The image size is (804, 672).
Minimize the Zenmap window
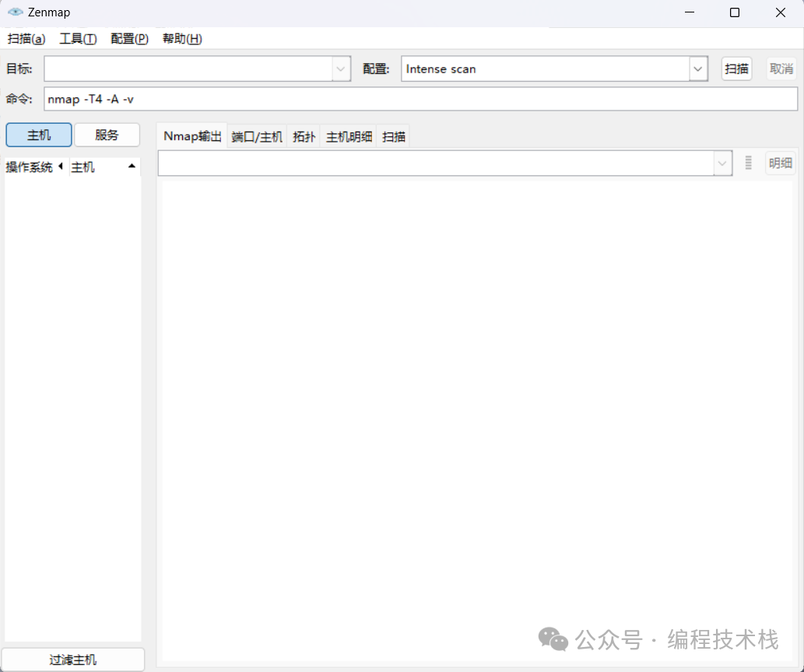(x=689, y=12)
